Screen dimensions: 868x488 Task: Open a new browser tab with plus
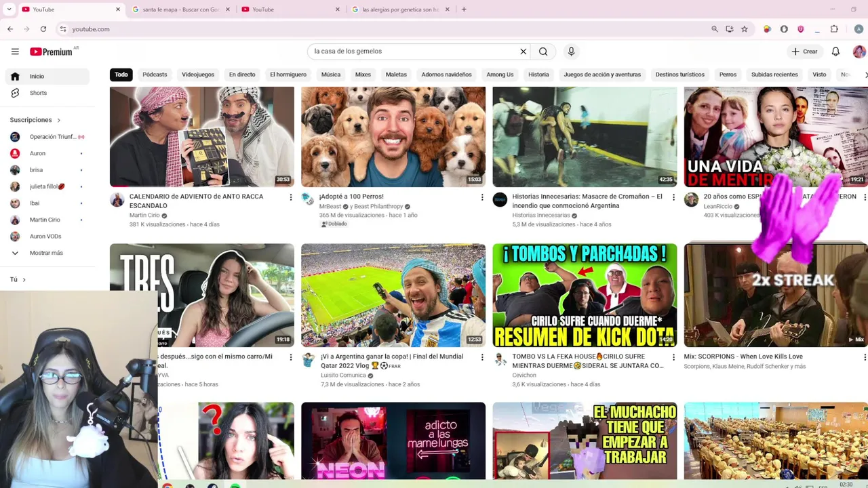464,9
